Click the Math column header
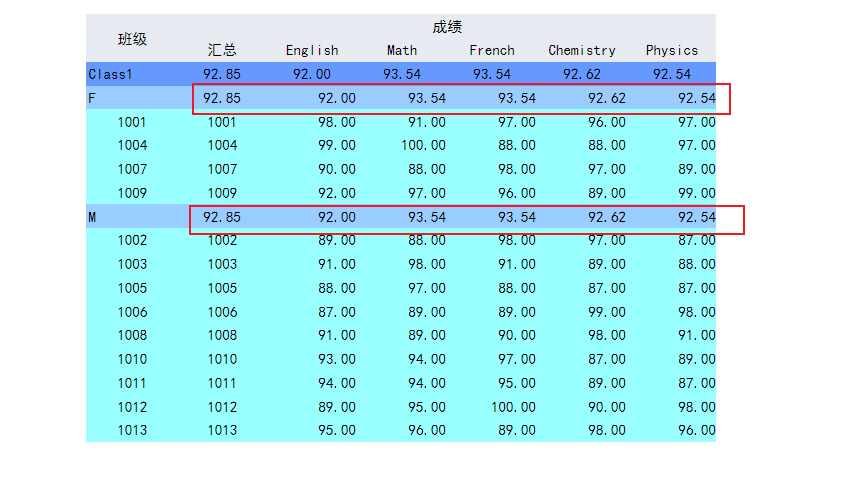This screenshot has height=484, width=842. point(402,50)
